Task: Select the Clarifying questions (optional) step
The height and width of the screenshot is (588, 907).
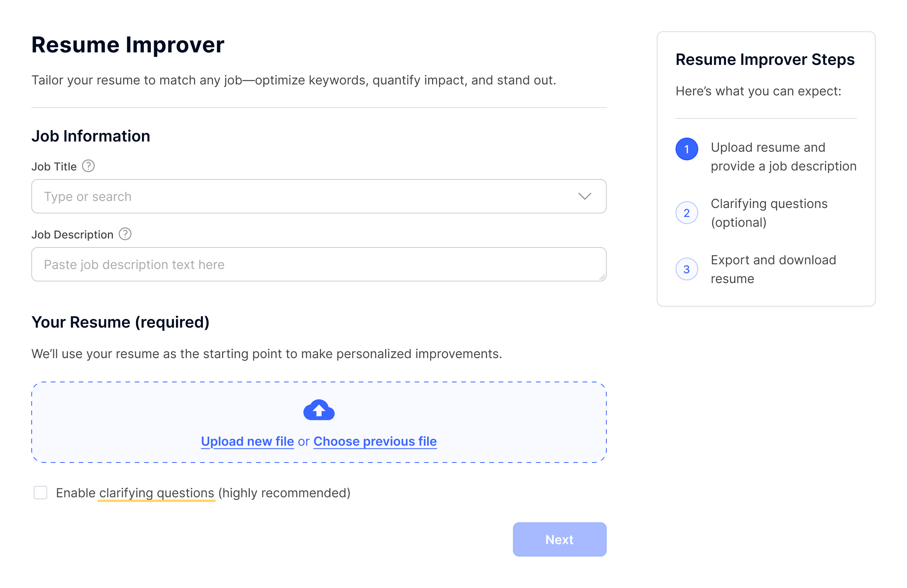Action: (769, 213)
